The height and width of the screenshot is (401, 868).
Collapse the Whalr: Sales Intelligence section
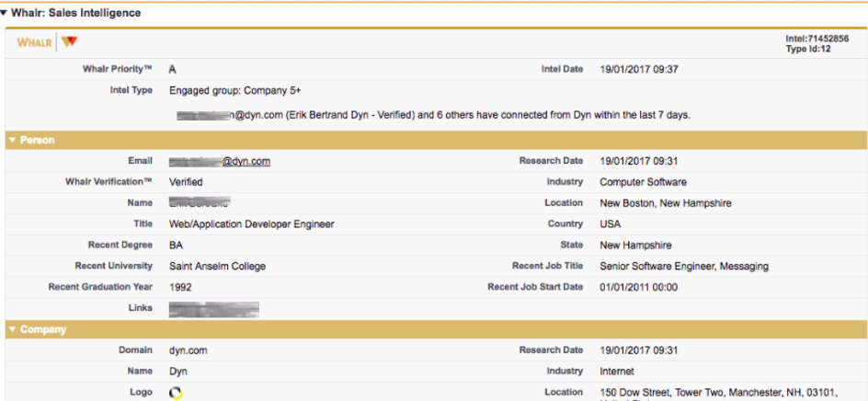click(x=4, y=12)
